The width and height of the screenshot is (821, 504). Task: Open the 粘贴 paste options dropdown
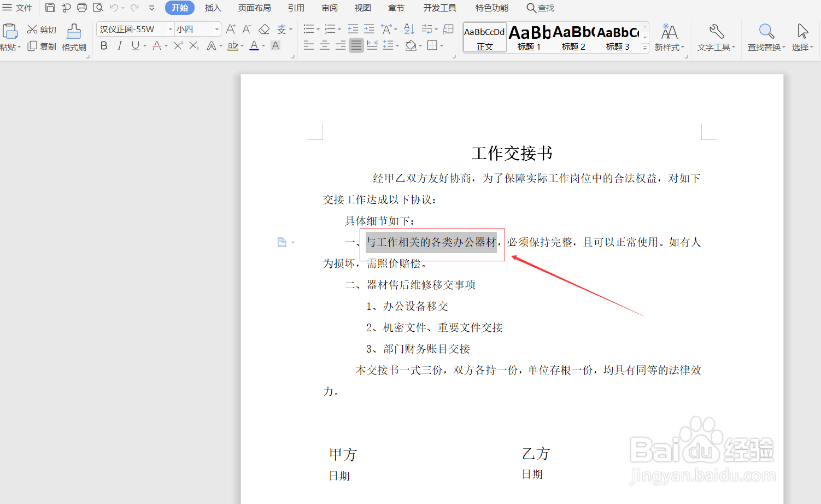point(10,47)
